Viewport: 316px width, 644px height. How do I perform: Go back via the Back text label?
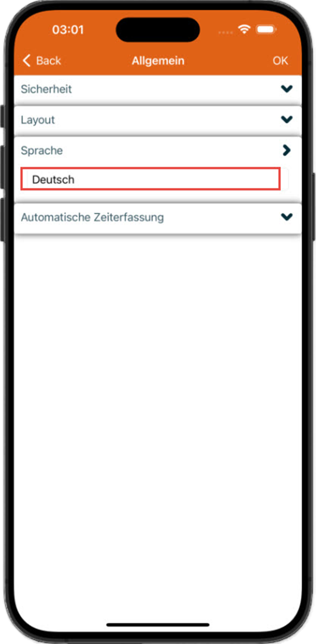(x=49, y=61)
